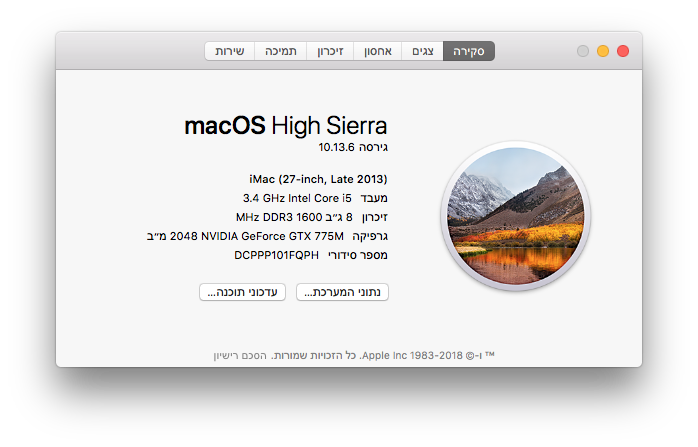
Task: Open the אחסון (Storage) tab
Action: point(378,51)
